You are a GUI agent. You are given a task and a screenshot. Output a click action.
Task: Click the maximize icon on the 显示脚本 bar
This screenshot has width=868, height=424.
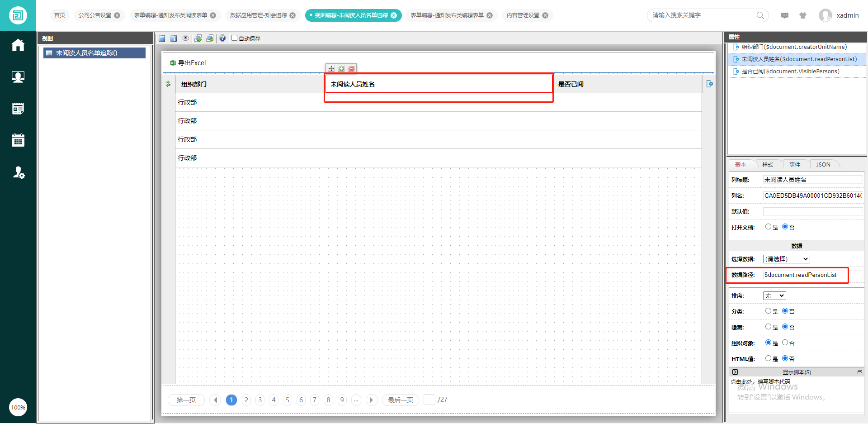coord(859,372)
